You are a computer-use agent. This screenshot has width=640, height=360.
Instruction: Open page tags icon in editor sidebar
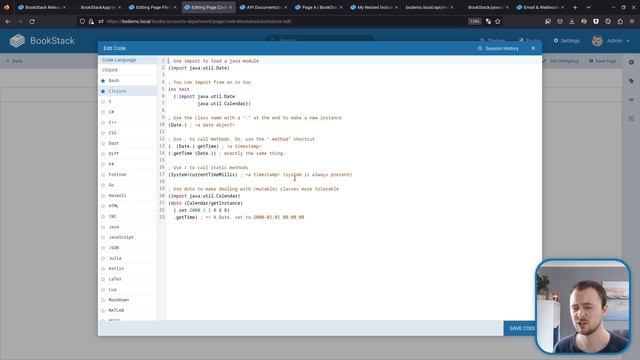pos(631,81)
